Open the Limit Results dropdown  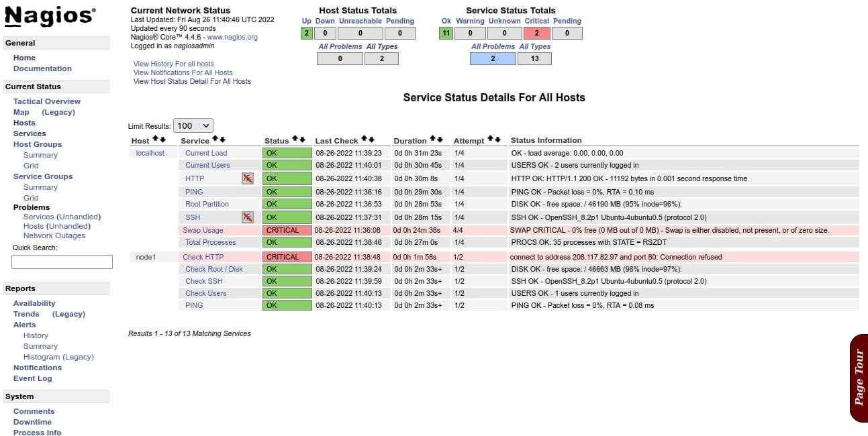(x=193, y=125)
